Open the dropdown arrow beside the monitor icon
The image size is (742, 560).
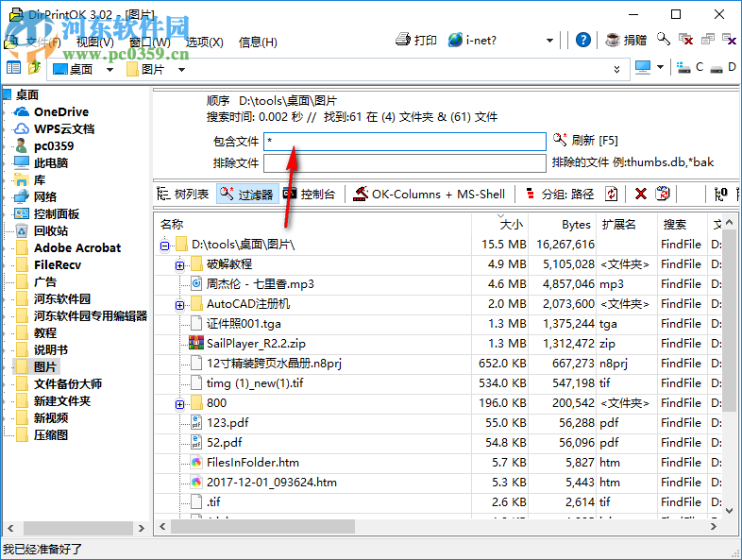pos(660,68)
